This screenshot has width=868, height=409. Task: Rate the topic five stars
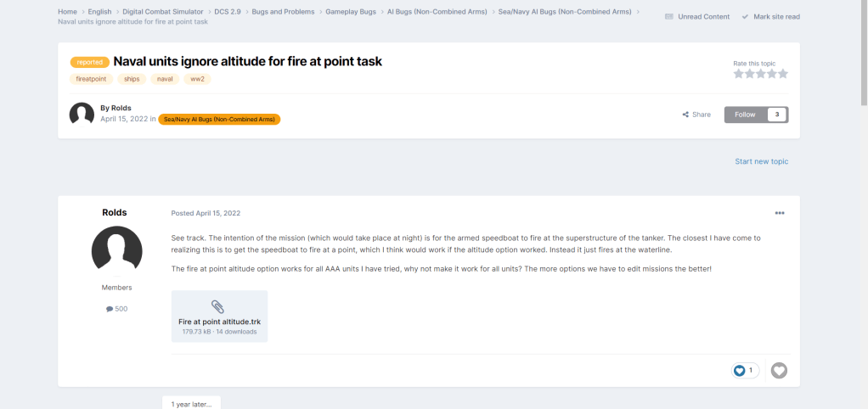(783, 74)
